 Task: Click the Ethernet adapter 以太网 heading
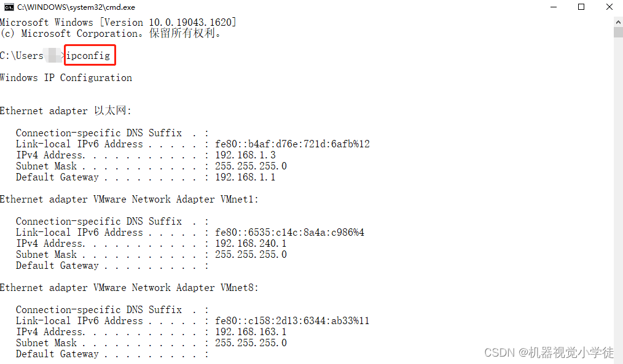point(66,110)
